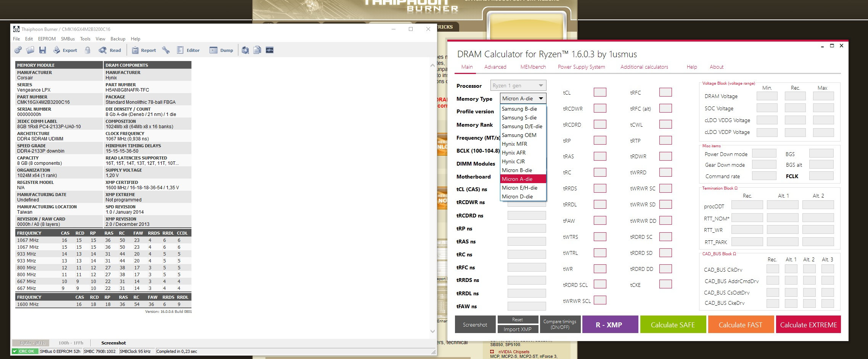This screenshot has height=359, width=868.
Task: Click the magnifier database icon in toolbar
Action: click(x=245, y=50)
